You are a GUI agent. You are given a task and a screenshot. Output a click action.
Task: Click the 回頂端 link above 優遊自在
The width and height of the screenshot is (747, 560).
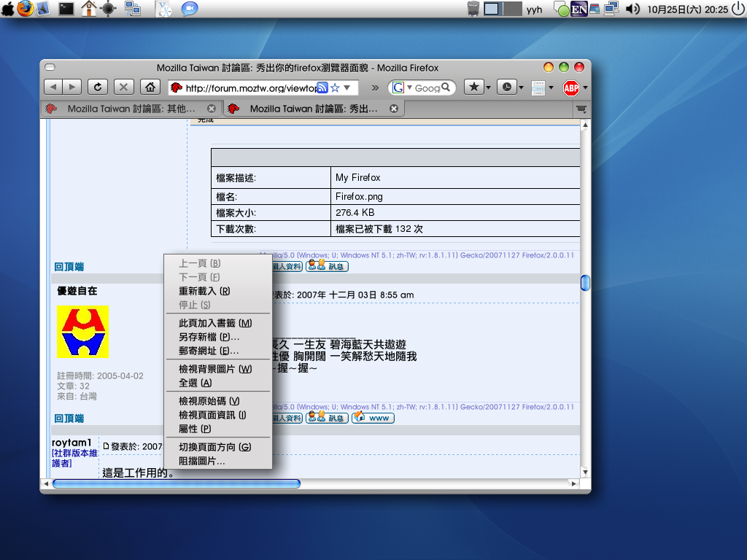point(69,267)
